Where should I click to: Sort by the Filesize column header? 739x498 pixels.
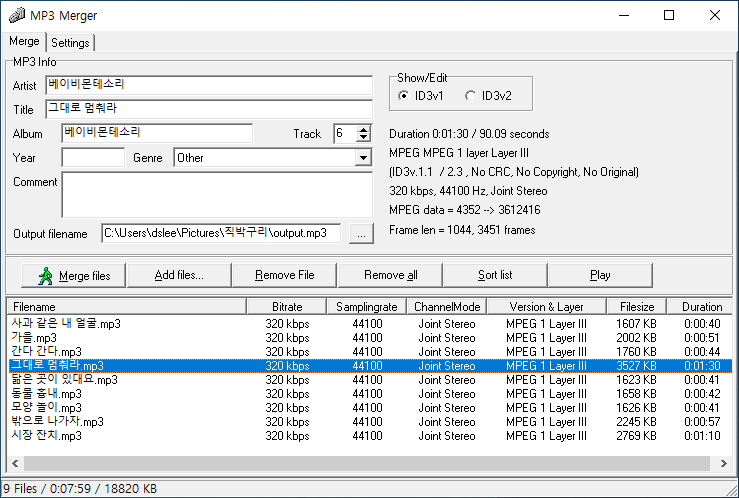pyautogui.click(x=637, y=307)
